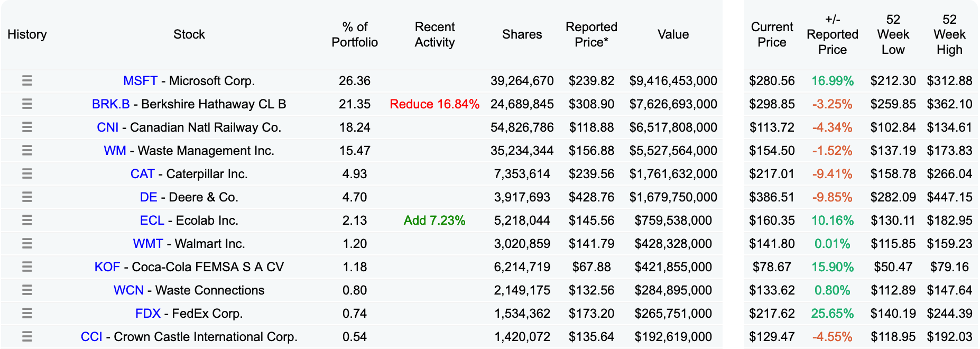
Task: Open the history menu for FedEx row
Action: click(x=27, y=313)
